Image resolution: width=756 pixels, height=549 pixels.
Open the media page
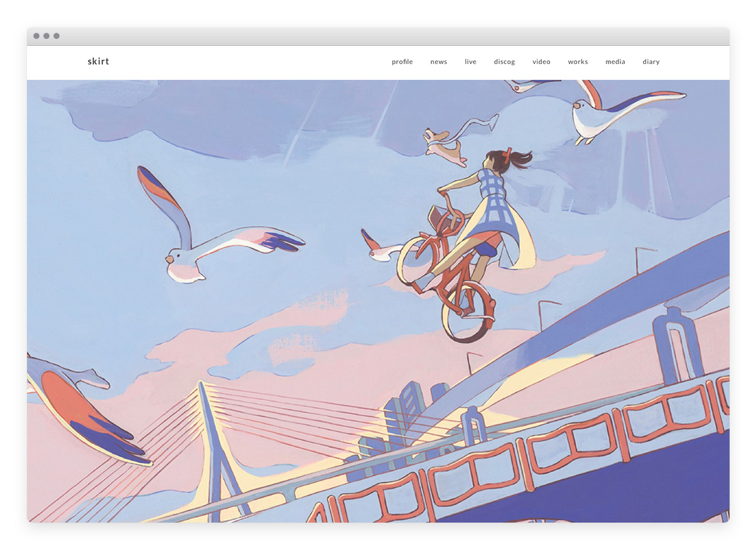[x=615, y=62]
